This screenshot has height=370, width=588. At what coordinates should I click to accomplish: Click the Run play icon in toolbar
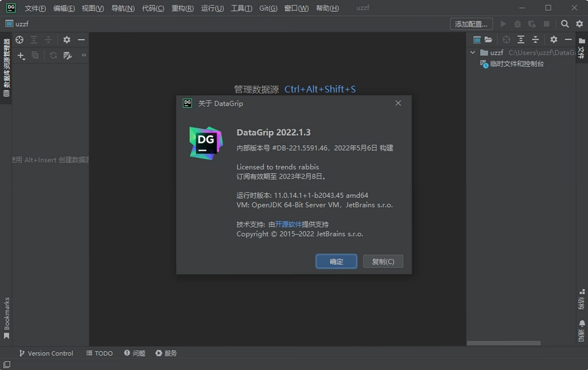503,24
